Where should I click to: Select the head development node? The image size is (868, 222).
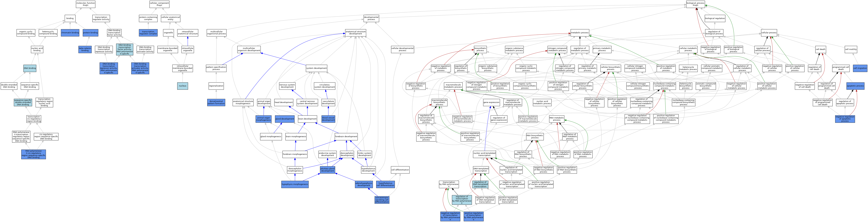click(284, 102)
